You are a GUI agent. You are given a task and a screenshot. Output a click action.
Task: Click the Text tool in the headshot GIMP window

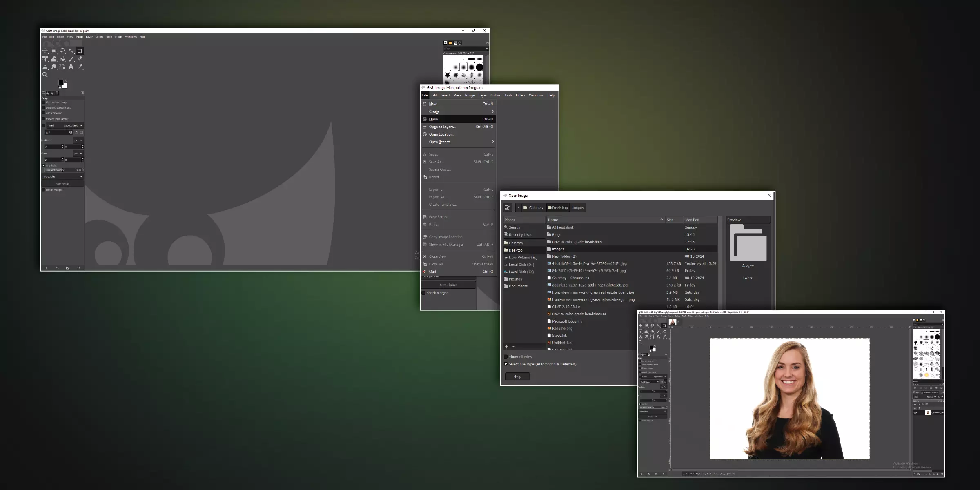[x=658, y=336]
